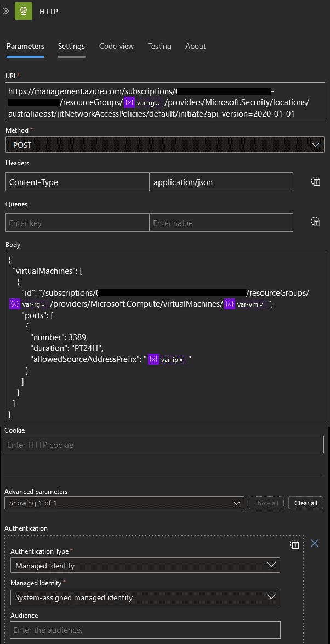The height and width of the screenshot is (644, 330).
Task: Remove the Authentication parameter with X
Action: tap(315, 544)
